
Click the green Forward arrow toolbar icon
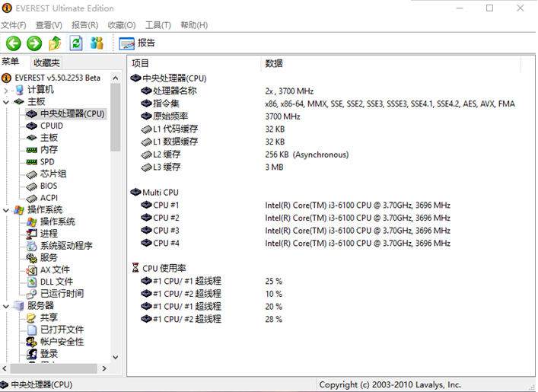[34, 43]
